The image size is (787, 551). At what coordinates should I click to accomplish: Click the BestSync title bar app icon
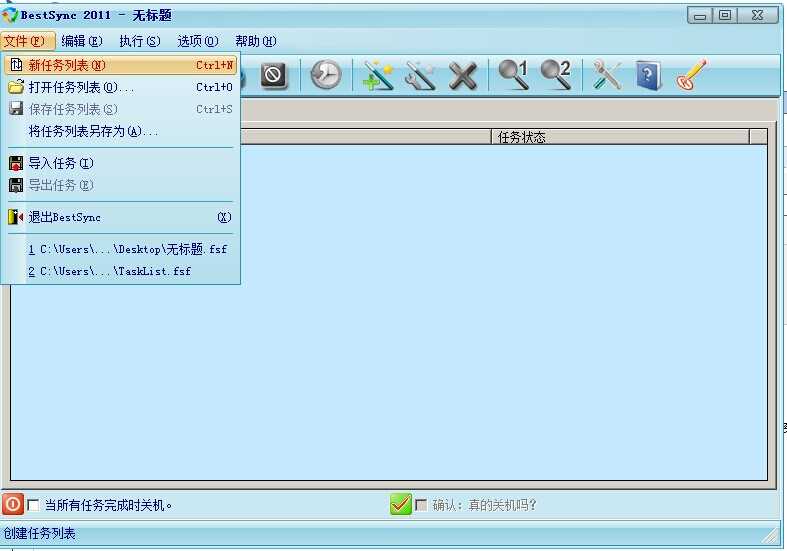pyautogui.click(x=10, y=16)
